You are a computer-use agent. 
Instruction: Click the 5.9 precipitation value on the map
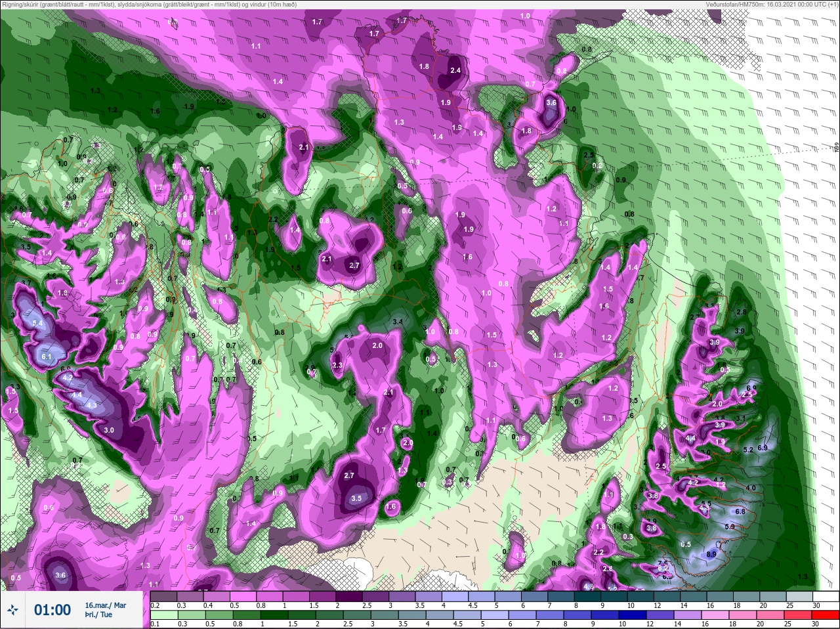[729, 527]
